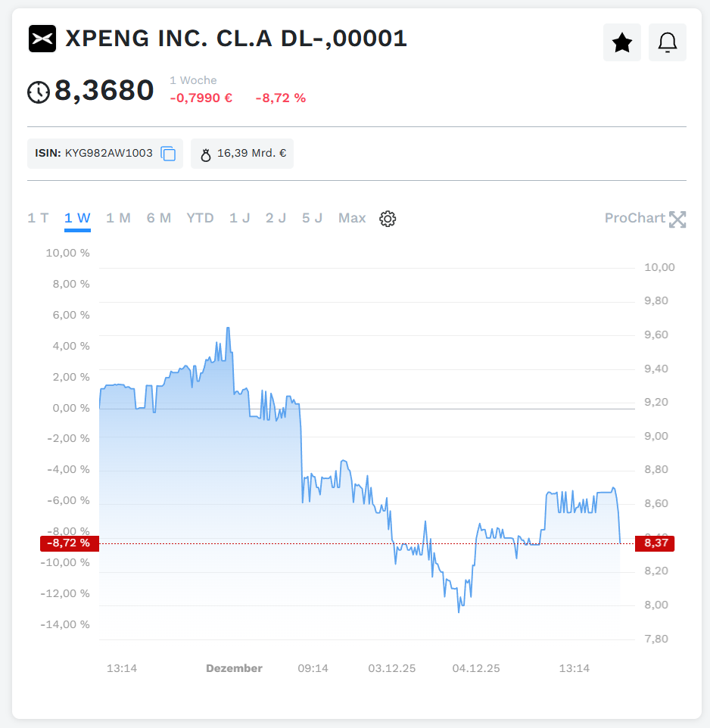Select the 6 M chart range
The width and height of the screenshot is (710, 728).
[159, 218]
